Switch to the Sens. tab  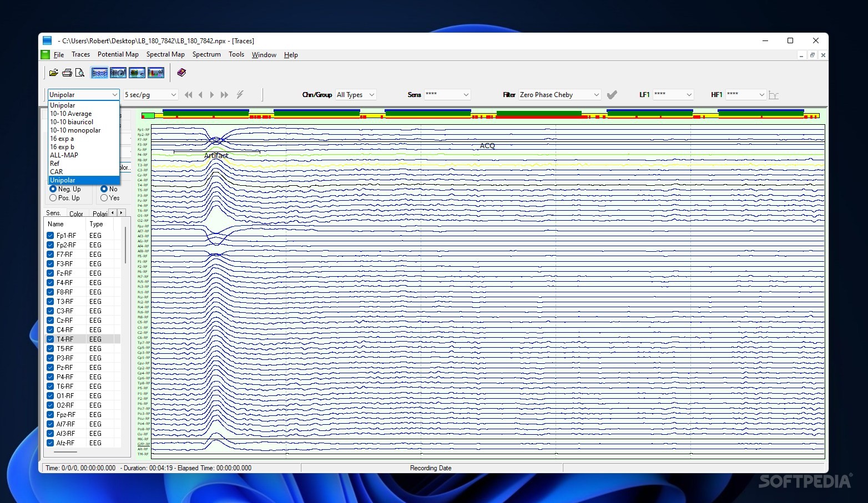[x=54, y=213]
